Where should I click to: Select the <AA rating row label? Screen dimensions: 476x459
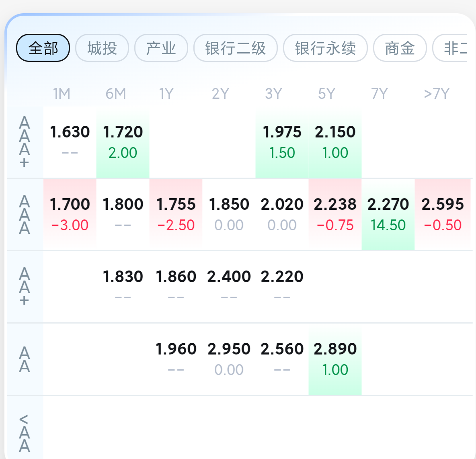[25, 432]
